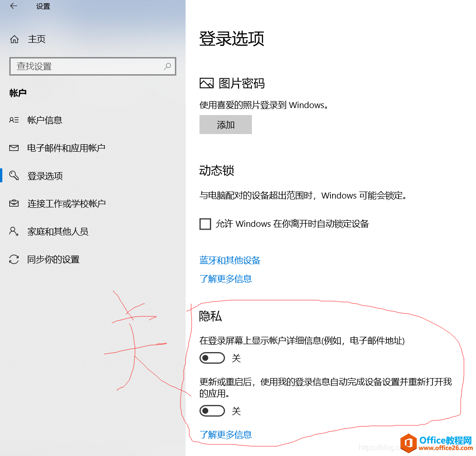The height and width of the screenshot is (456, 476).
Task: Open 帐户信息 in the sidebar
Action: (45, 120)
